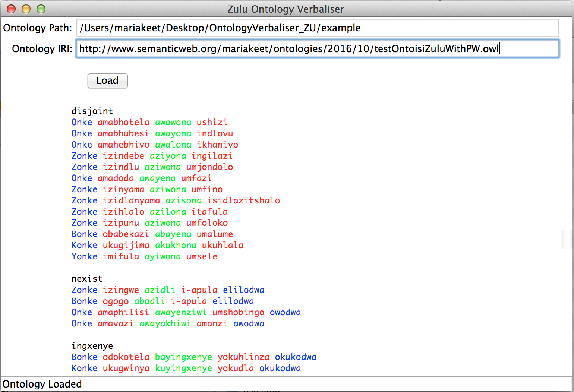Select the word 'amavazi'
The height and width of the screenshot is (392, 574).
tap(115, 323)
